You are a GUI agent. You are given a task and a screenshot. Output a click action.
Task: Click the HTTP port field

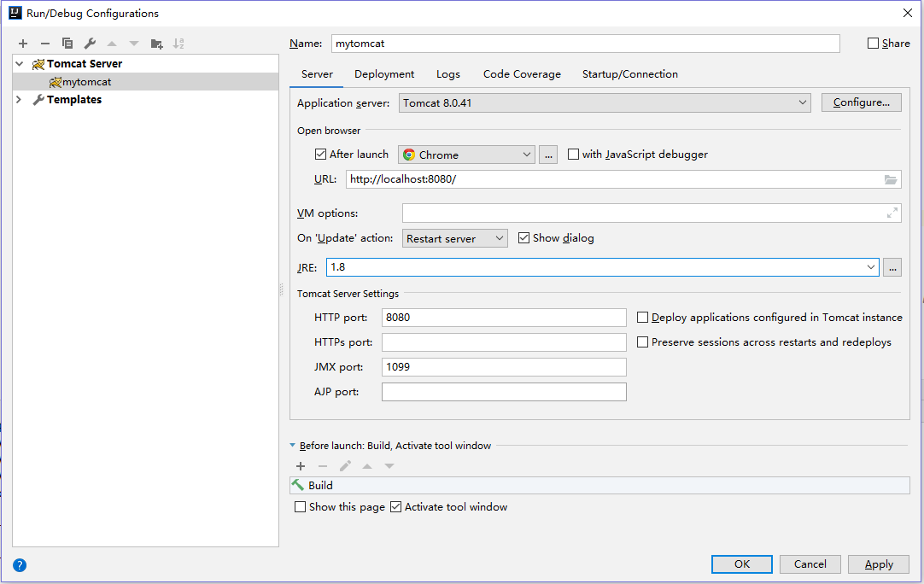tap(504, 318)
